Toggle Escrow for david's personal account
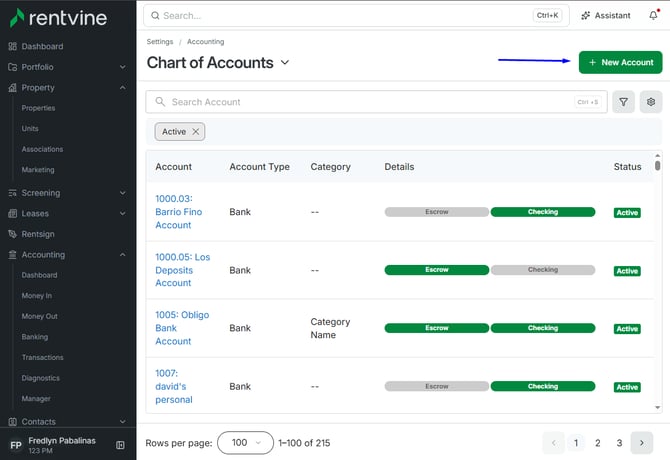Screen dimensions: 670x460 point(437,387)
